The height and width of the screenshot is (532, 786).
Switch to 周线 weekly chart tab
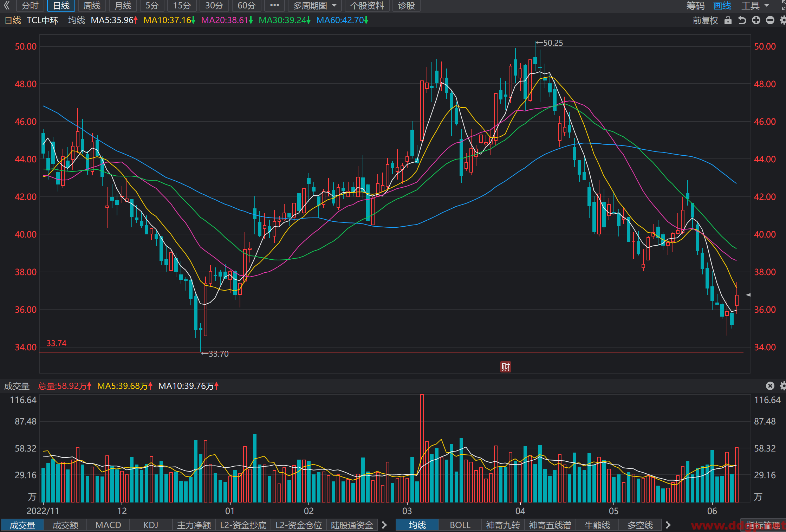click(x=92, y=6)
